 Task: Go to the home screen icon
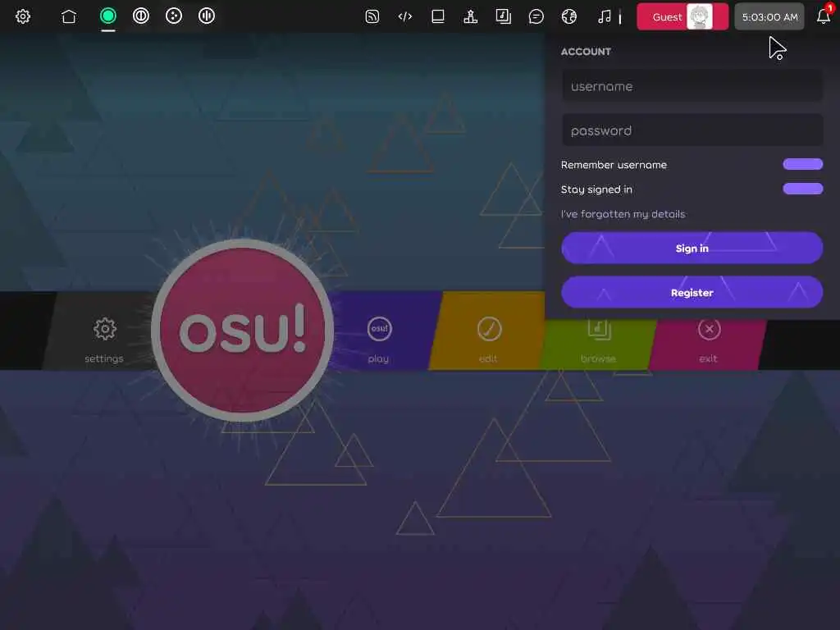pos(69,16)
